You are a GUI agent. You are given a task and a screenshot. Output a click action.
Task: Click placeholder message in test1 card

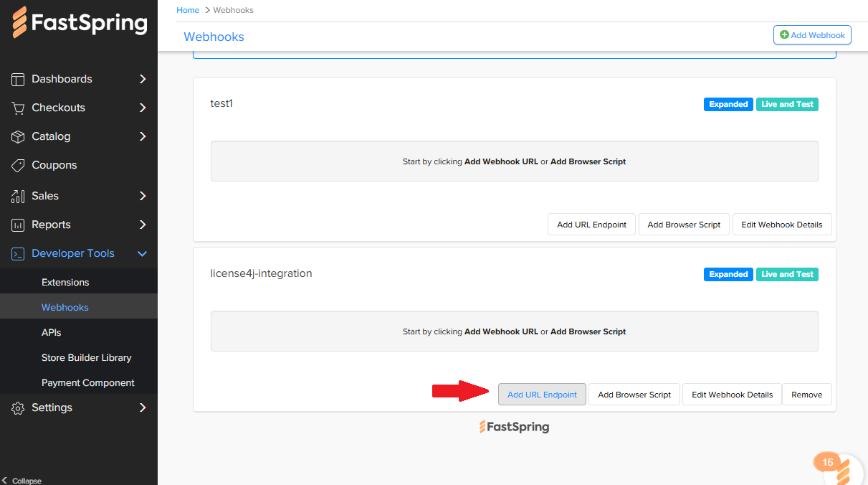pyautogui.click(x=514, y=161)
